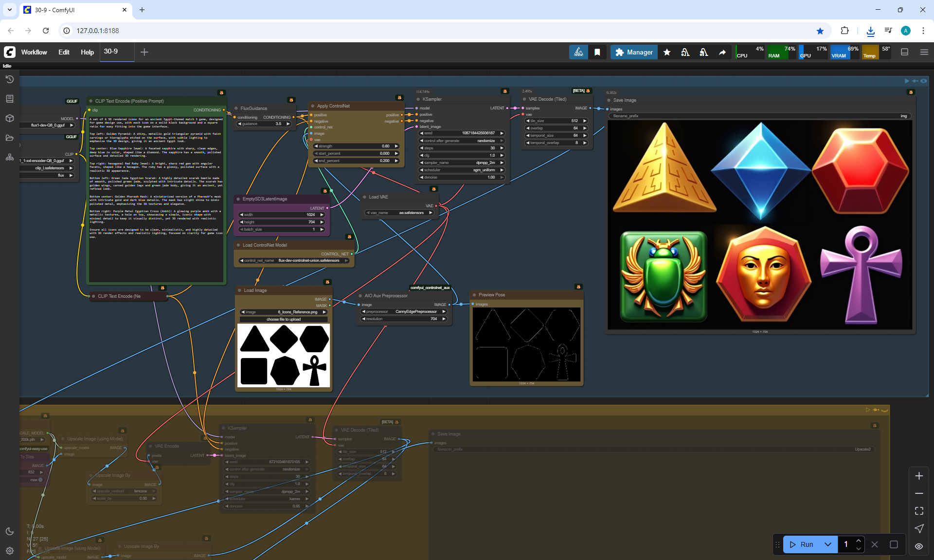Click the bookmark icon in top toolbar
This screenshot has width=934, height=560.
pos(597,52)
